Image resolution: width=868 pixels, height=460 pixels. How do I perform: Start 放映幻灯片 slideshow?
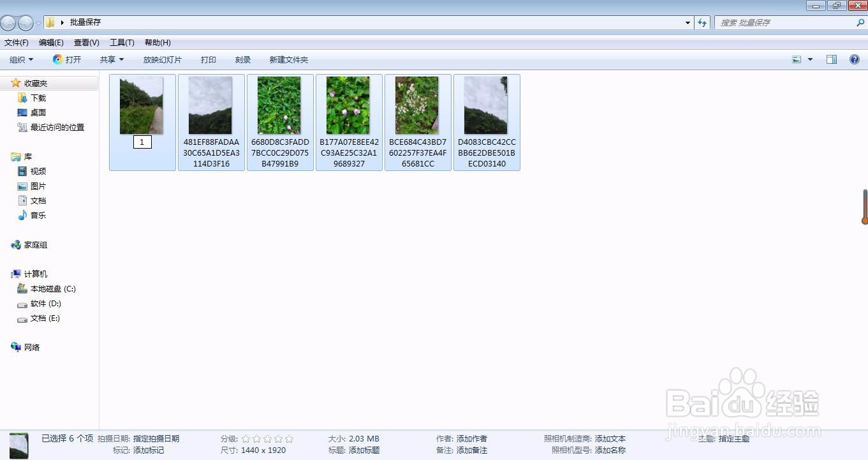pos(163,59)
